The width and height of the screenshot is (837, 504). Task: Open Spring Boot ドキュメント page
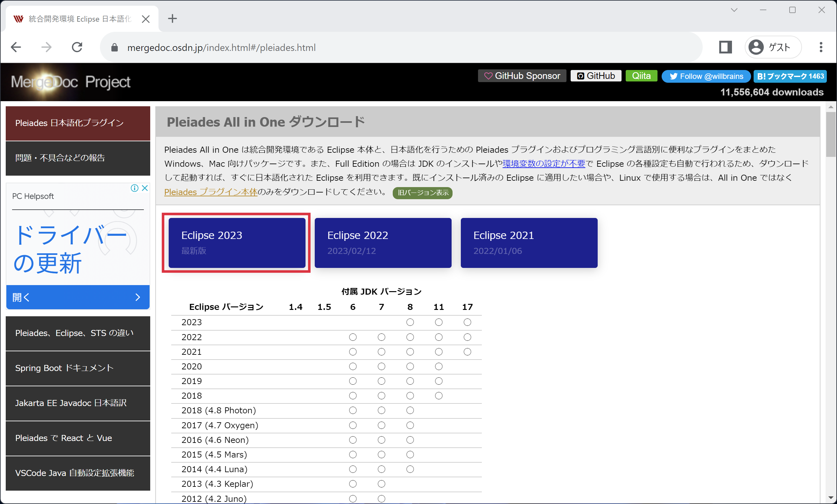pyautogui.click(x=78, y=368)
